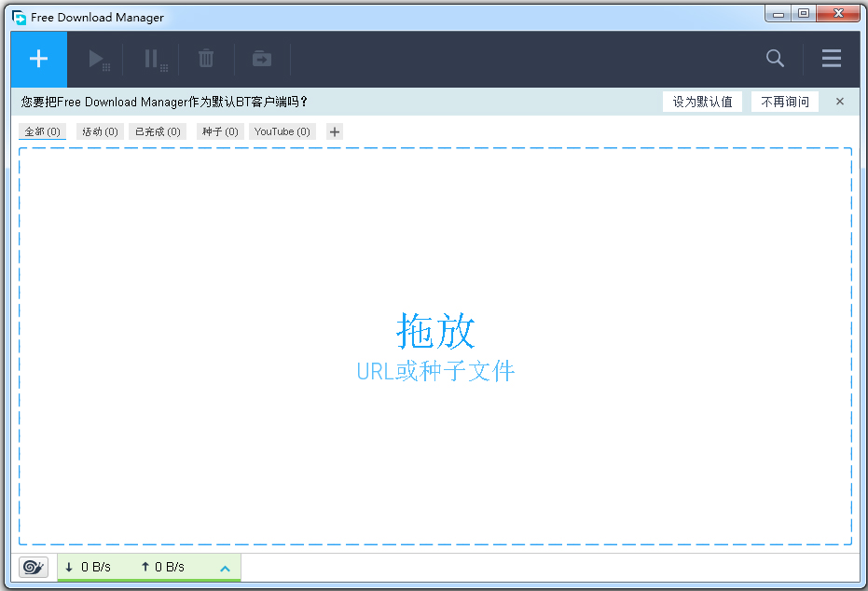Open the search magnifier icon
Image resolution: width=868 pixels, height=591 pixels.
click(x=775, y=59)
